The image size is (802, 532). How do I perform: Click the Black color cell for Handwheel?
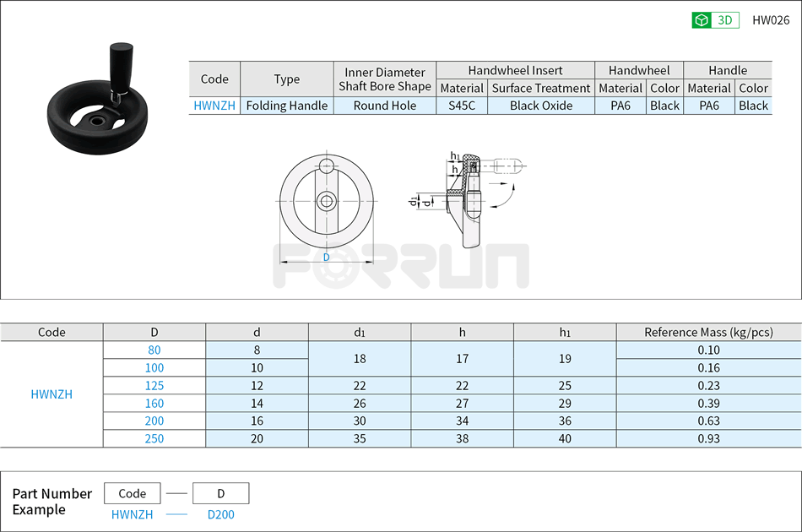pos(664,106)
